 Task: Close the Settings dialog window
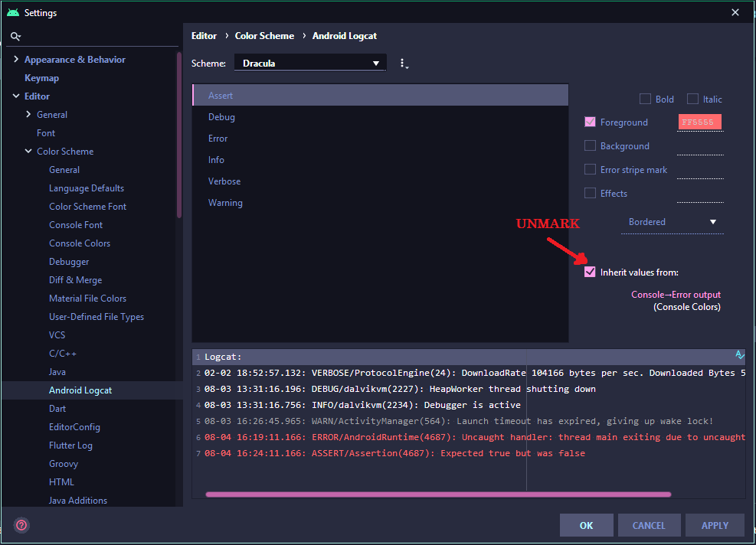tap(735, 12)
